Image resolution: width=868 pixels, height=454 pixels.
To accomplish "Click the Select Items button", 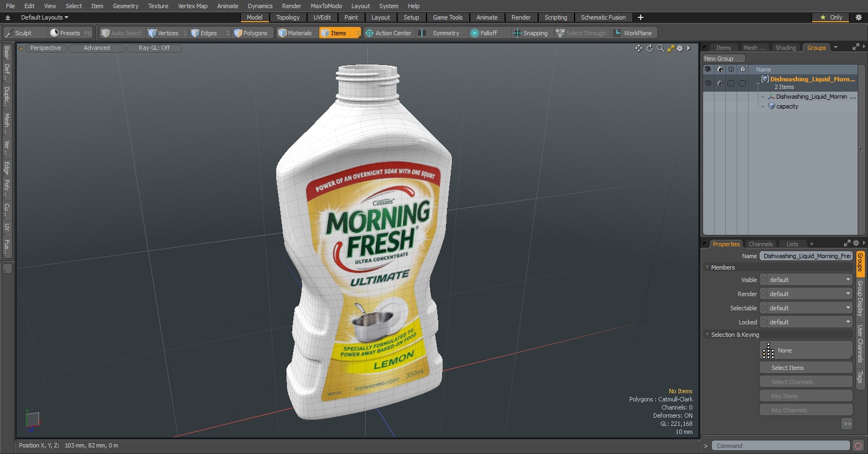I will coord(806,368).
